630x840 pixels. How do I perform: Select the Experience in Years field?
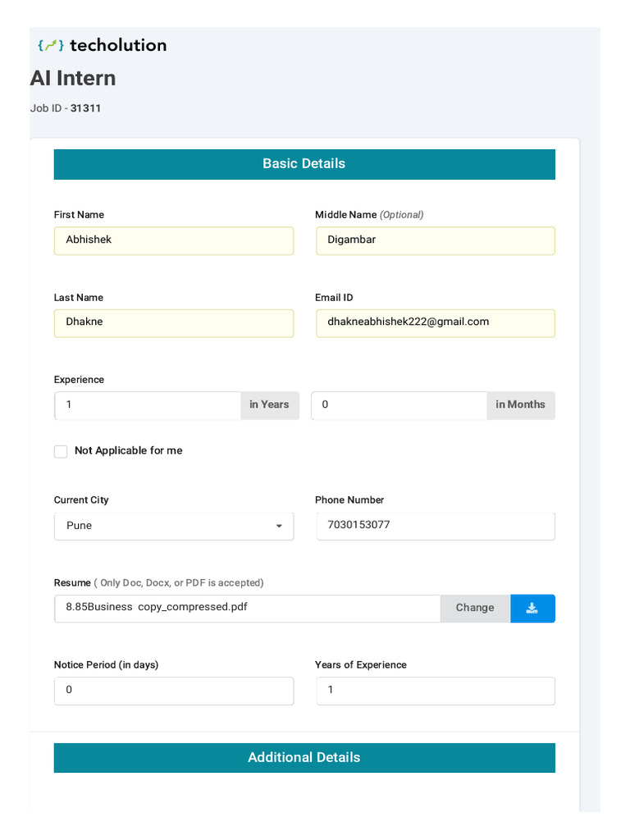tap(148, 405)
